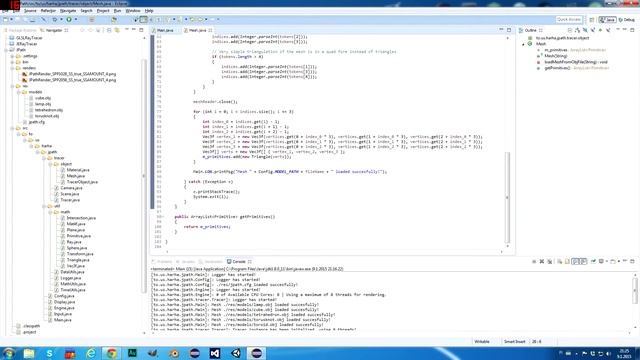The width and height of the screenshot is (640, 360).
Task: Select the Console tab
Action: 239,262
